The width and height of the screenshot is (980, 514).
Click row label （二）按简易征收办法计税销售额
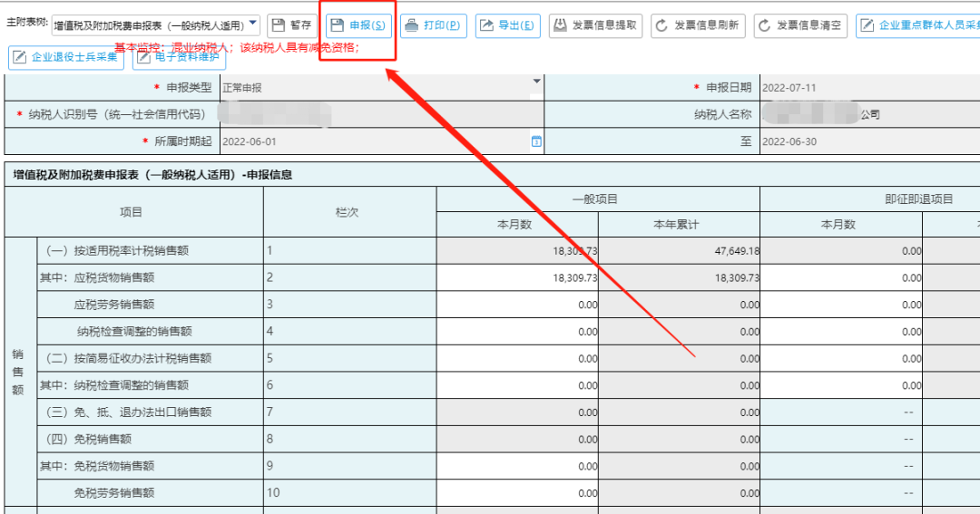[127, 358]
